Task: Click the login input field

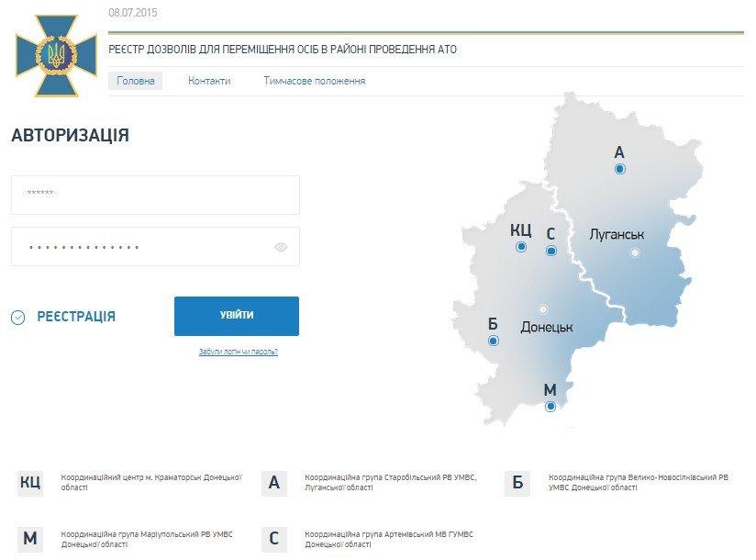Action: 155,195
